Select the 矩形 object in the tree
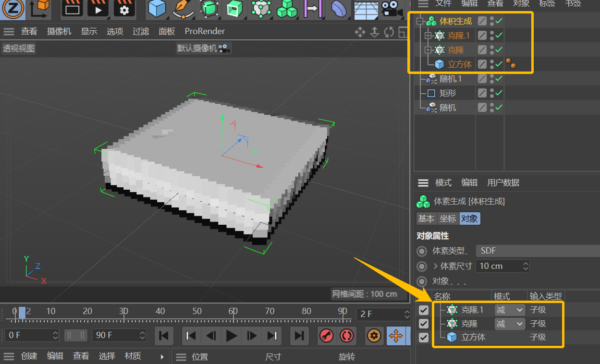 point(448,93)
